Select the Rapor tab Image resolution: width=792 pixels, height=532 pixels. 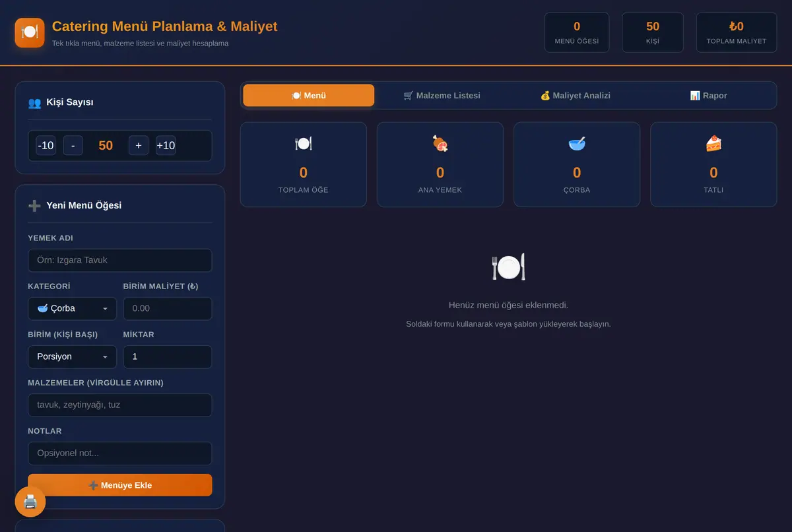pos(709,95)
